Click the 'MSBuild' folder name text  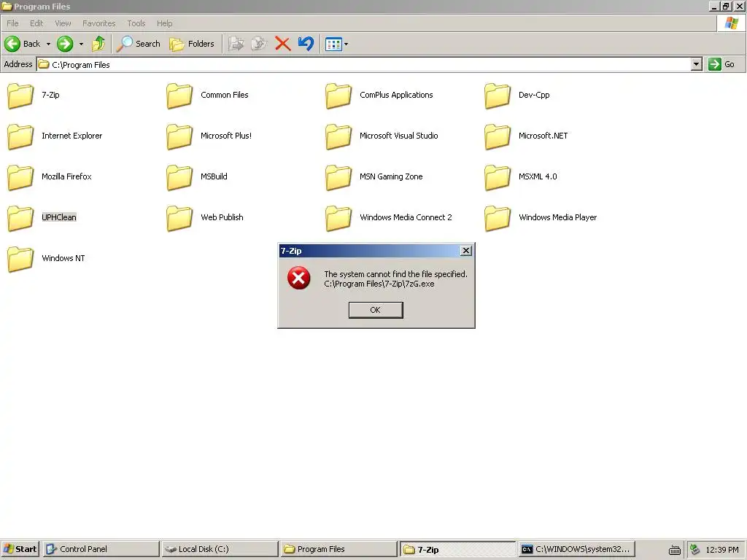(x=214, y=176)
